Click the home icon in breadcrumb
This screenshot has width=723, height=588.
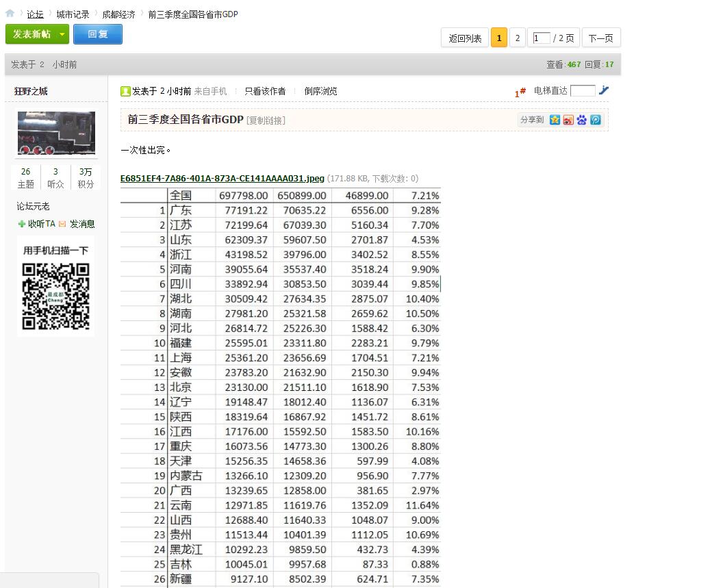coord(10,14)
